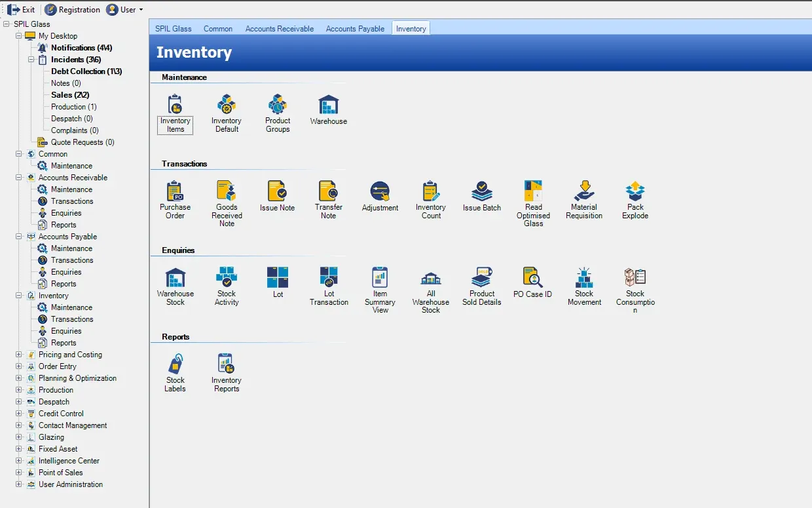
Task: Select Debt Collection in desktop tree
Action: point(86,71)
